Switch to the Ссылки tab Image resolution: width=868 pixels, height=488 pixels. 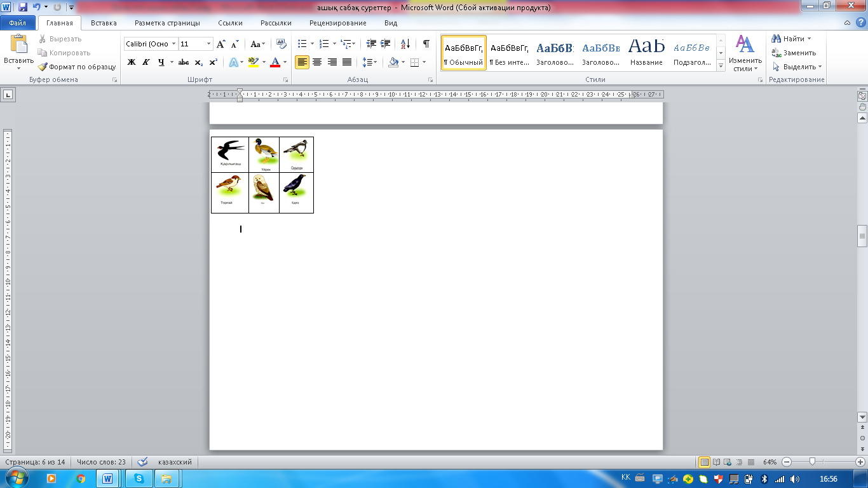tap(230, 23)
